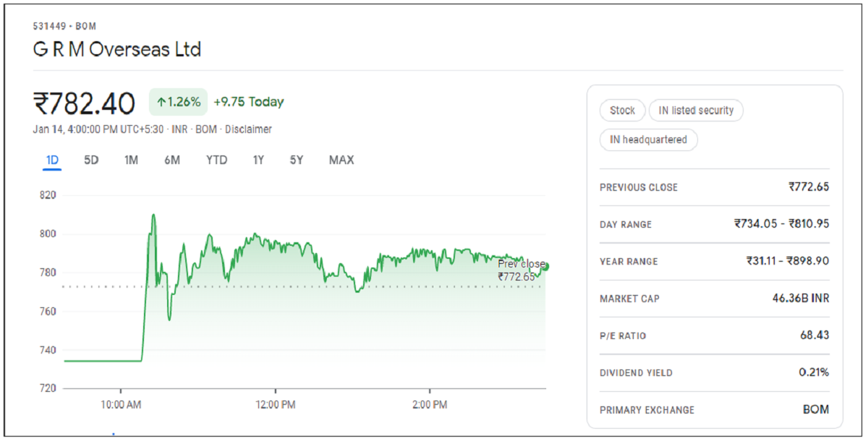
Task: Click the BOM primary exchange value
Action: [816, 409]
